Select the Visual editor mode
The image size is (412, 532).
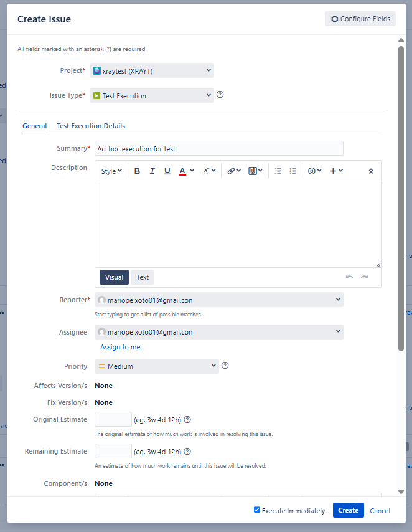(114, 277)
